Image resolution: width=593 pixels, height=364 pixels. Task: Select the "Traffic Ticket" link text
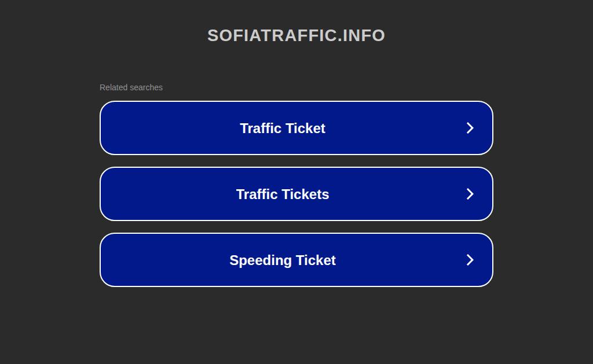click(x=283, y=128)
